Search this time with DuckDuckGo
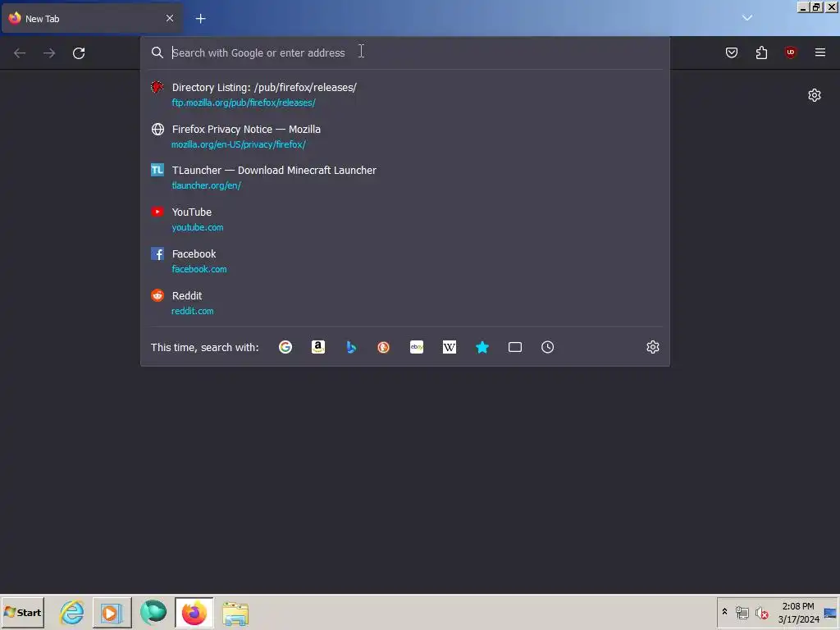 [384, 347]
